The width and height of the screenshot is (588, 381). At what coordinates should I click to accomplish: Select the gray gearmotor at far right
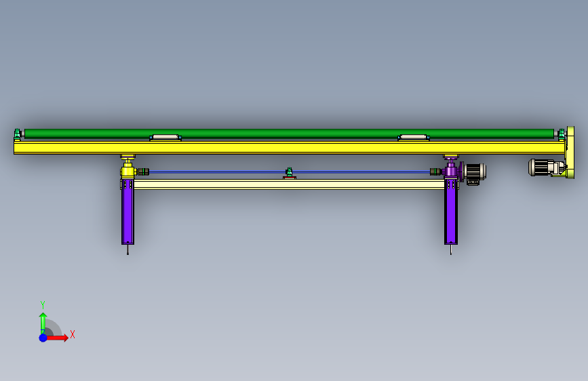pos(547,167)
